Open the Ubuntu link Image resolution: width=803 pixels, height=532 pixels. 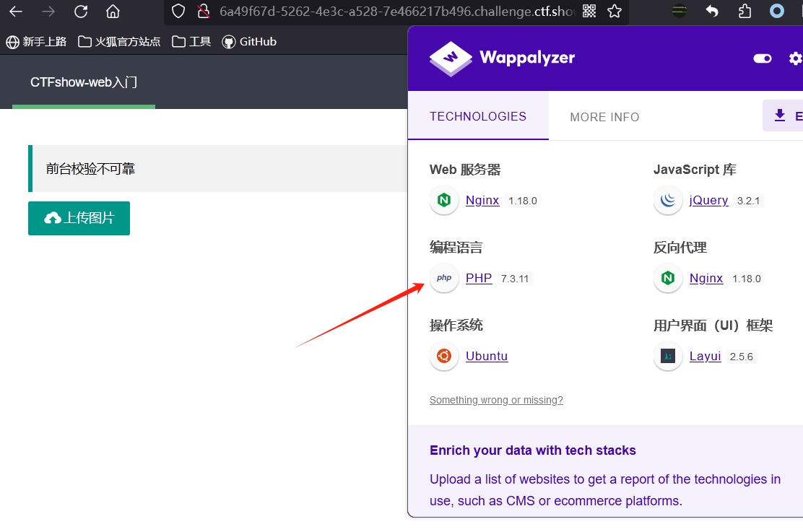click(487, 356)
